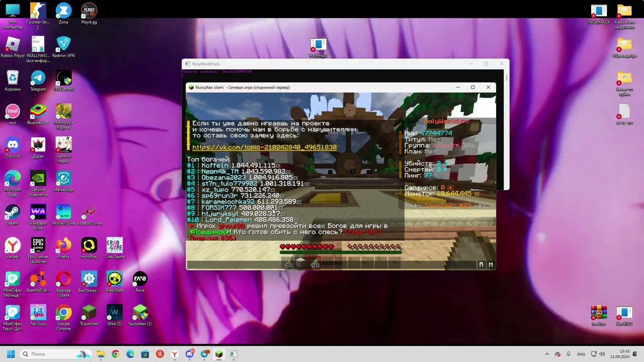Open the Zona desktop icon

63,14
